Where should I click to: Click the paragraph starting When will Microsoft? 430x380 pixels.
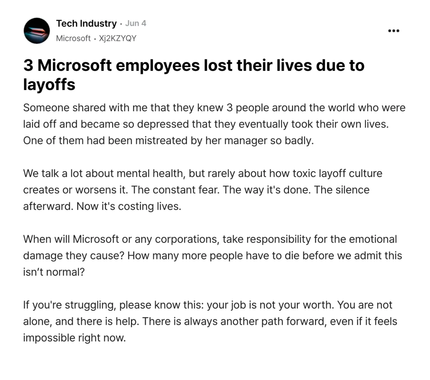click(x=212, y=255)
